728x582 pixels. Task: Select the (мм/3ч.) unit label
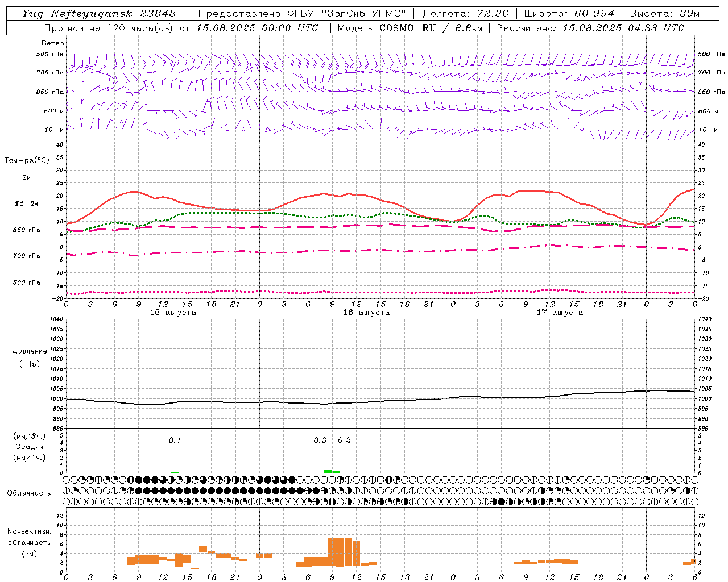point(30,436)
